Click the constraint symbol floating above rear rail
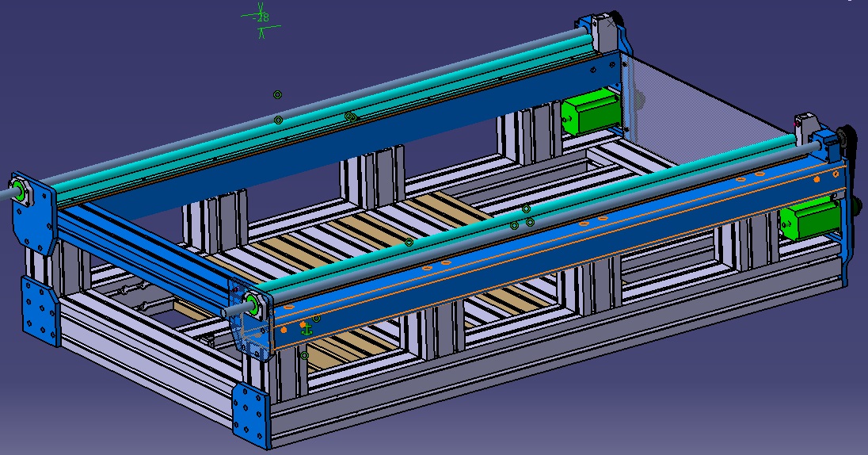The image size is (868, 455). (277, 94)
